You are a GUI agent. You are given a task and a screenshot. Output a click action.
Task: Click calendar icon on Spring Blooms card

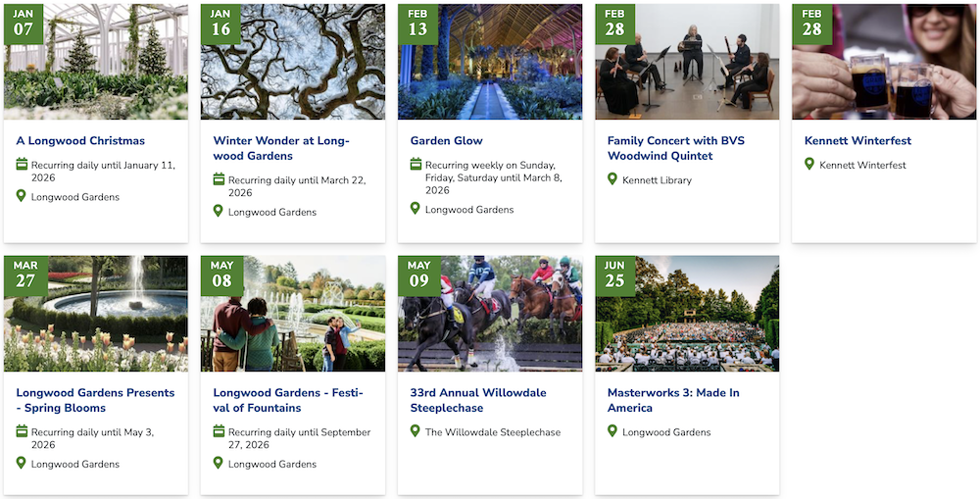(22, 431)
